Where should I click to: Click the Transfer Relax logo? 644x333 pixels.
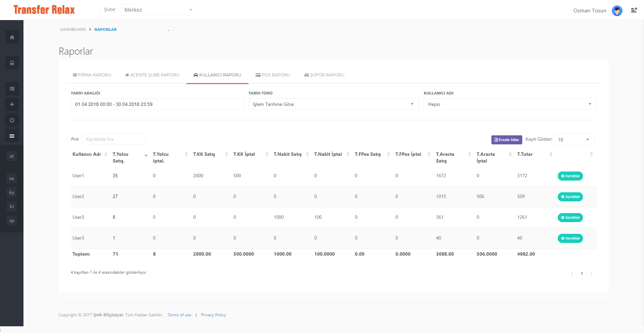point(44,10)
